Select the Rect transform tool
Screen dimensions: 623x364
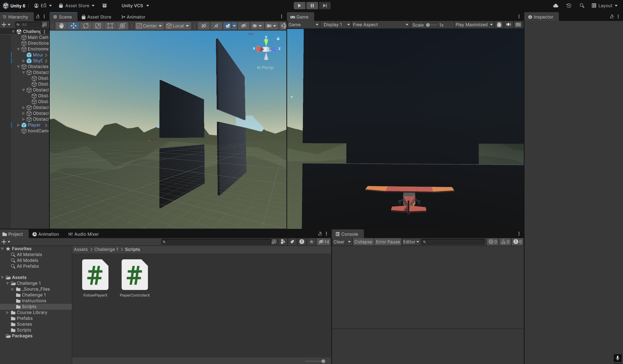[110, 26]
